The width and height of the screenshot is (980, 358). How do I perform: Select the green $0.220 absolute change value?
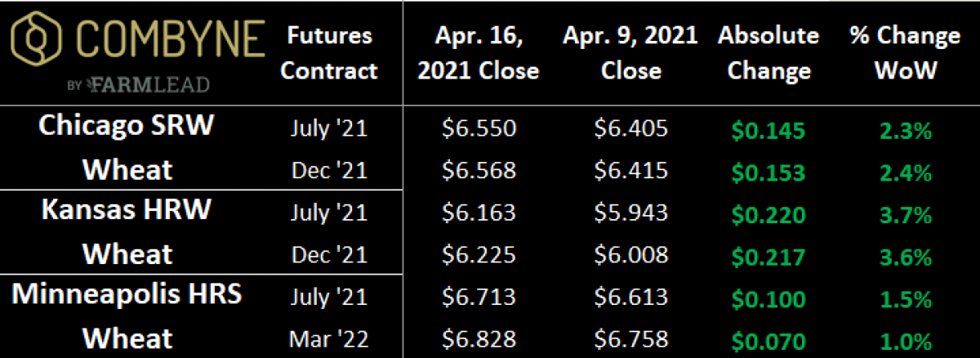(768, 213)
